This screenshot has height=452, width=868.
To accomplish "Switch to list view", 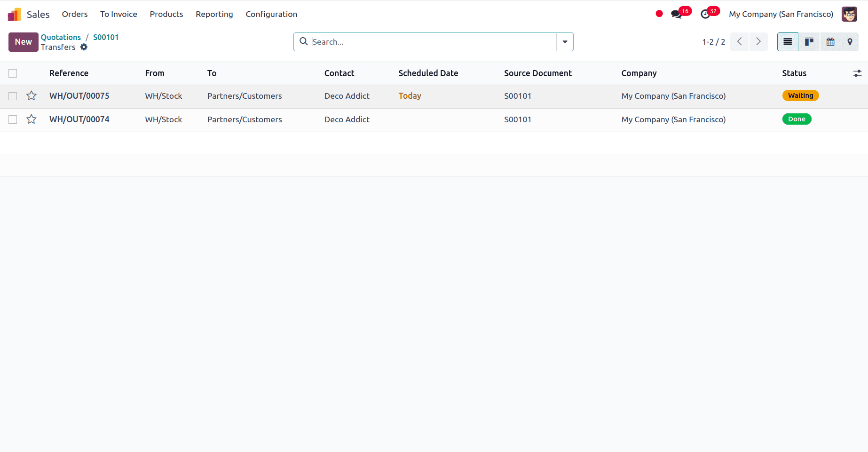I will [788, 42].
